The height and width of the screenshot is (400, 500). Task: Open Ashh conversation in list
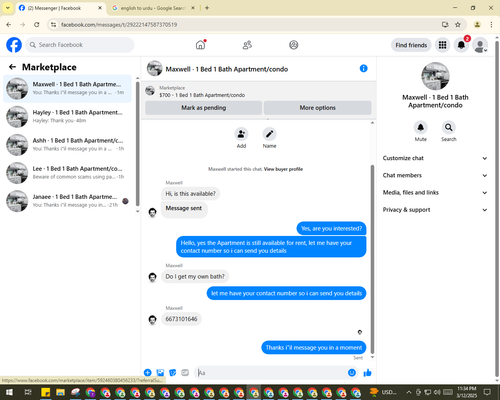(68, 145)
